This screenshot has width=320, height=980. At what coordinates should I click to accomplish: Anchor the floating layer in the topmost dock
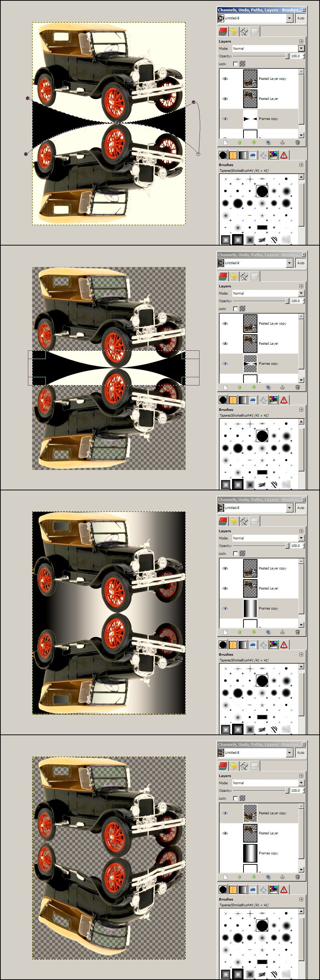pos(282,143)
